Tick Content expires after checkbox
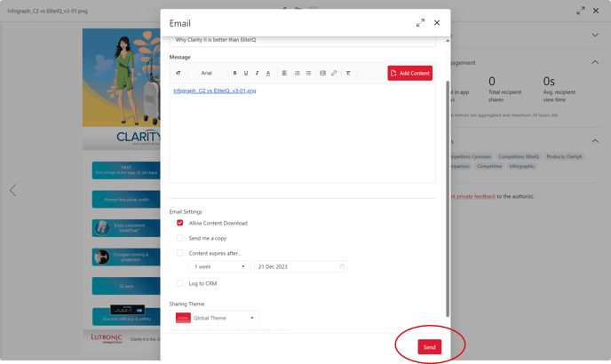The image size is (611, 364). [x=180, y=253]
